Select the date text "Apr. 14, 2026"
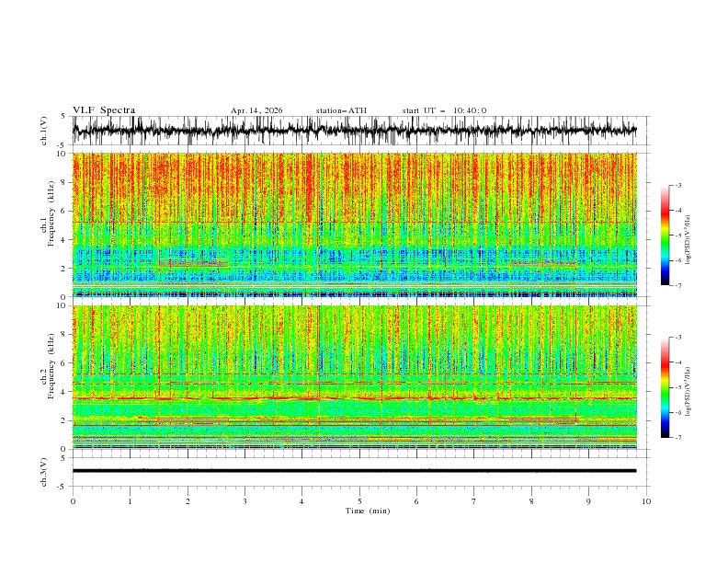 pos(256,110)
